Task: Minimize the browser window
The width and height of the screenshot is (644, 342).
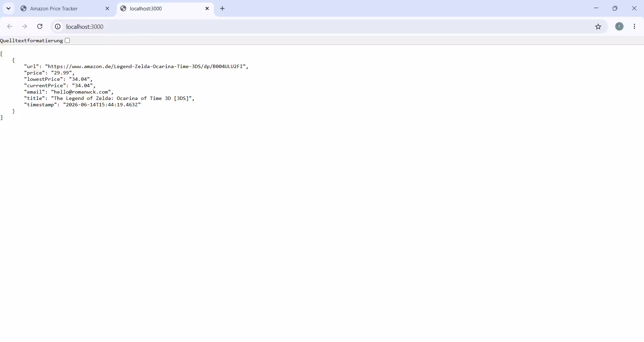Action: [x=596, y=8]
